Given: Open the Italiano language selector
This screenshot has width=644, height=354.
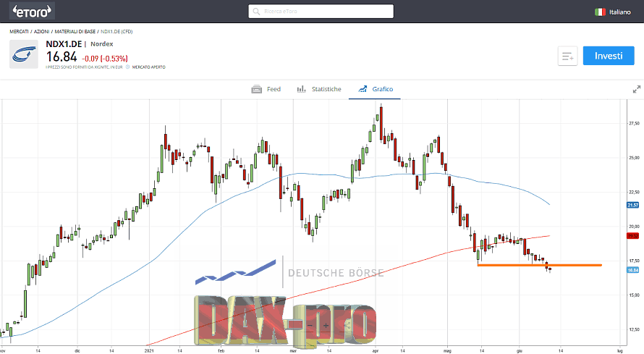Looking at the screenshot, I should coord(612,12).
